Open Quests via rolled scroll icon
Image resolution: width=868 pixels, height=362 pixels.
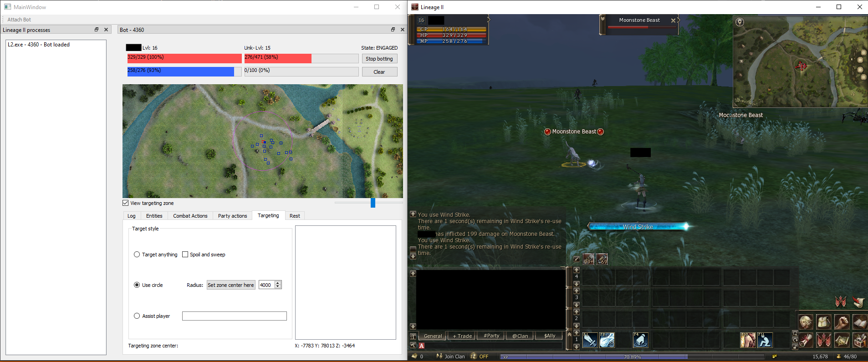pyautogui.click(x=806, y=340)
